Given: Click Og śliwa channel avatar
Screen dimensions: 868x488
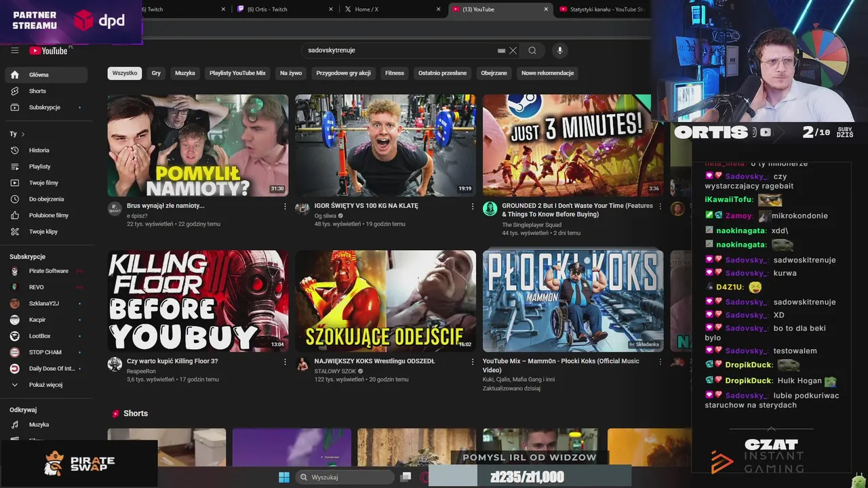Looking at the screenshot, I should click(302, 209).
